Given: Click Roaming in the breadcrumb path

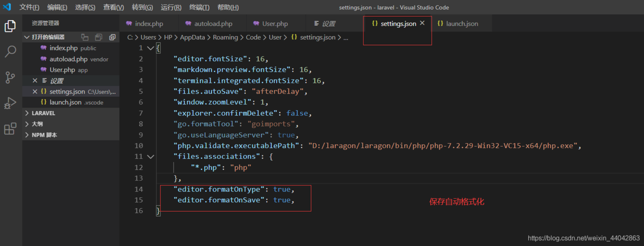Looking at the screenshot, I should (225, 37).
